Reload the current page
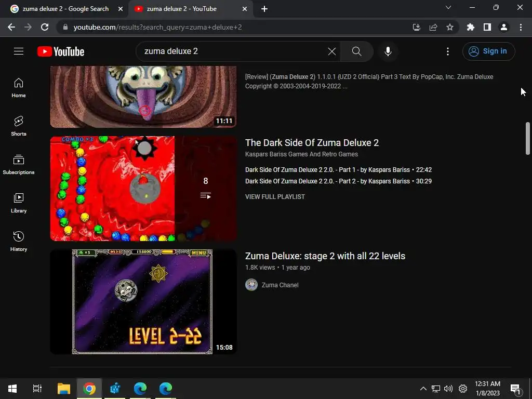Screen dimensions: 532x399 [45, 27]
